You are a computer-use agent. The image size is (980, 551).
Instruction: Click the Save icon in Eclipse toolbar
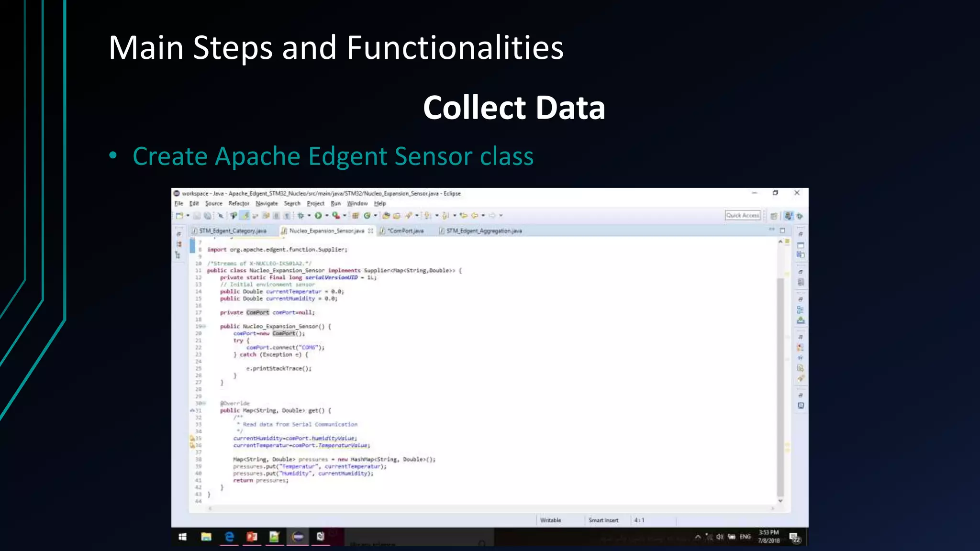tap(197, 216)
